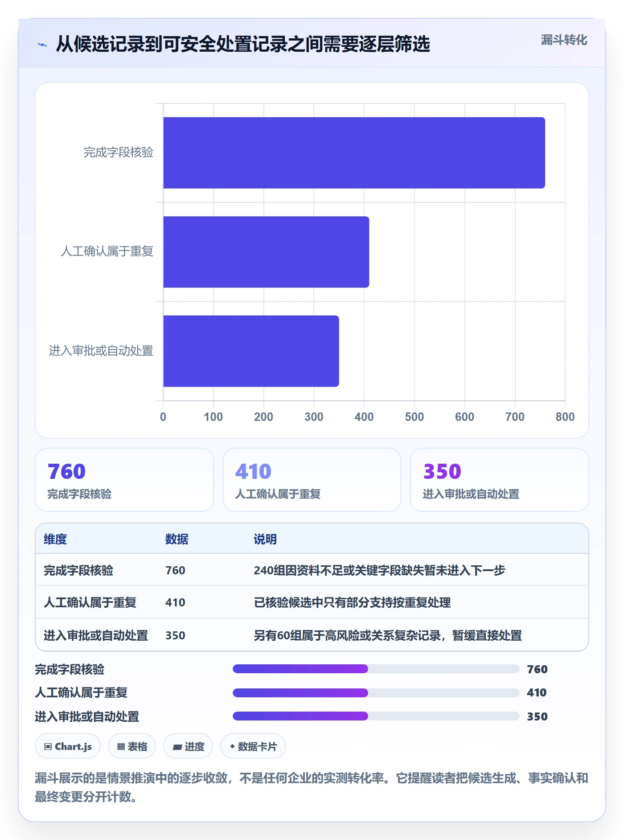This screenshot has width=624, height=840.
Task: Select the 进入审批或自动处置 table row name cell
Action: (96, 635)
